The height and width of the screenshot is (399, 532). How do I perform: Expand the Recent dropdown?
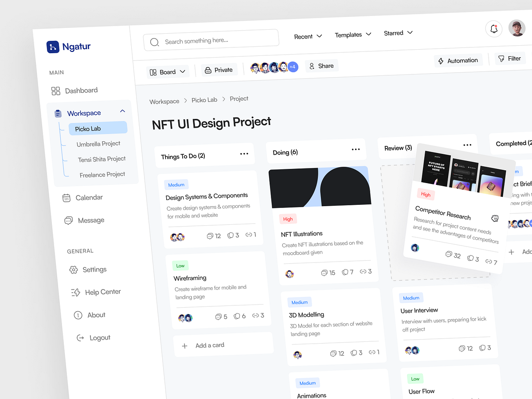click(308, 36)
